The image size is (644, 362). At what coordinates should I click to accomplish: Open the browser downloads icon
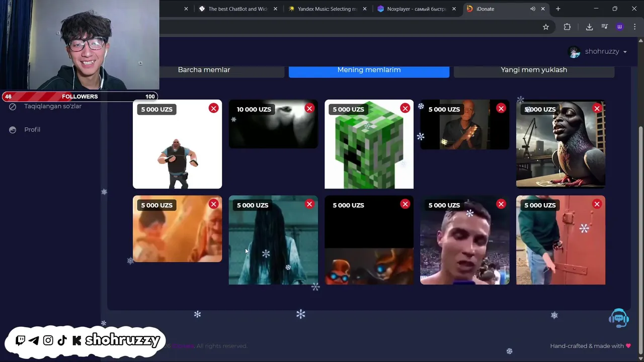589,27
